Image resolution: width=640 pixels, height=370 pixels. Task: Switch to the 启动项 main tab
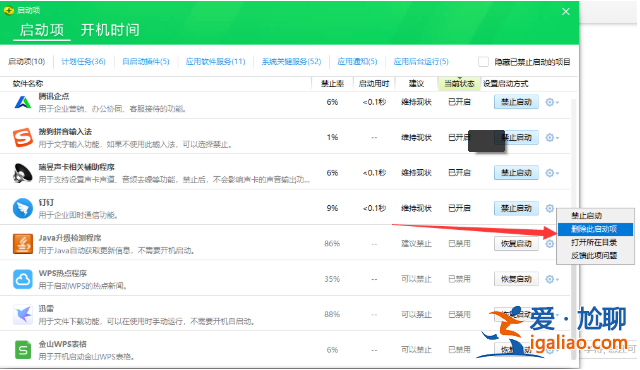pyautogui.click(x=42, y=30)
